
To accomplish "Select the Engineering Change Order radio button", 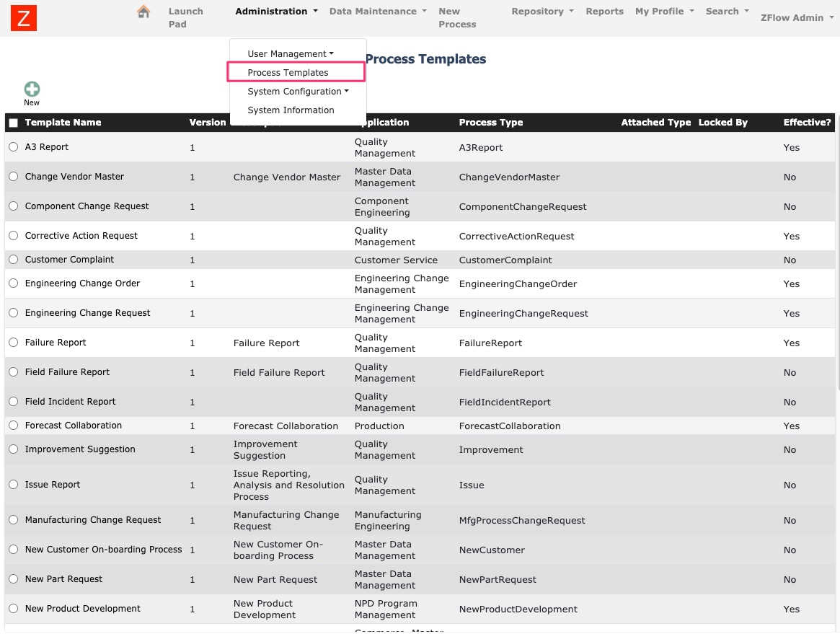I will pyautogui.click(x=14, y=283).
